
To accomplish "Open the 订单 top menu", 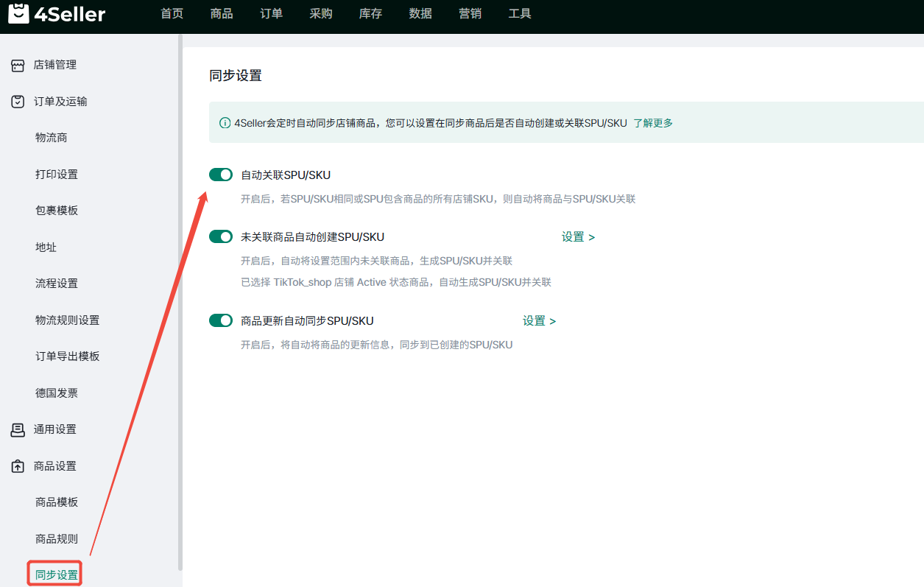I will [272, 14].
